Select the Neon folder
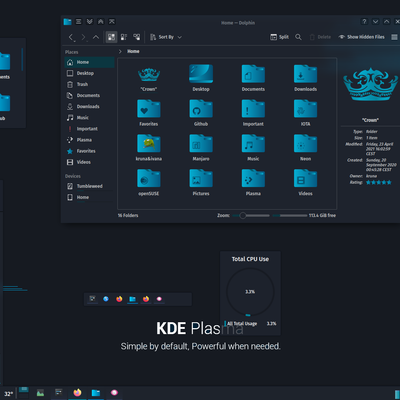The image size is (400, 400). (x=305, y=148)
